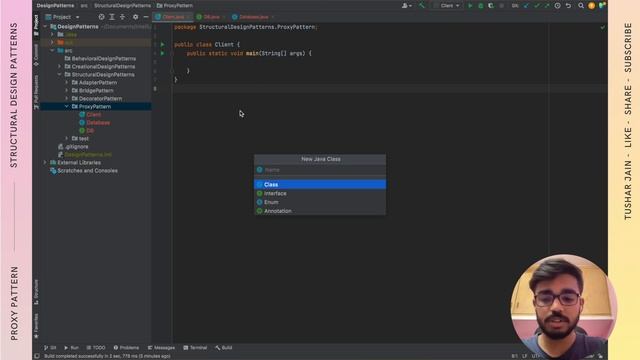The image size is (640, 360).
Task: Open project panel settings gear
Action: click(136, 17)
